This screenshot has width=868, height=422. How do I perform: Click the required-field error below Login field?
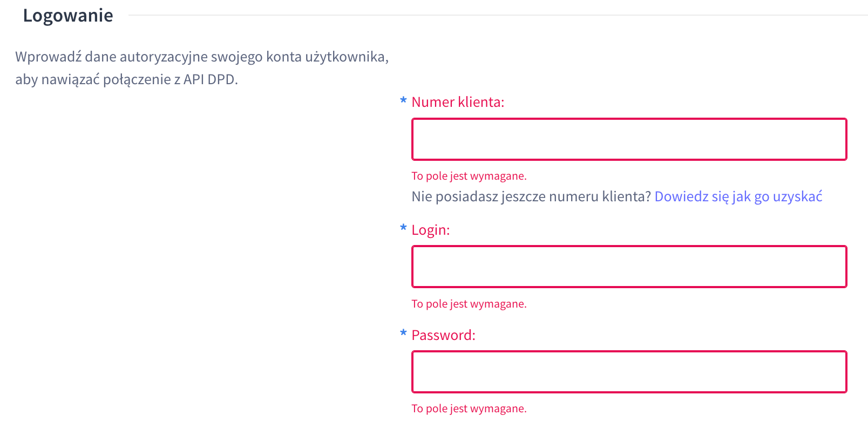pos(469,304)
